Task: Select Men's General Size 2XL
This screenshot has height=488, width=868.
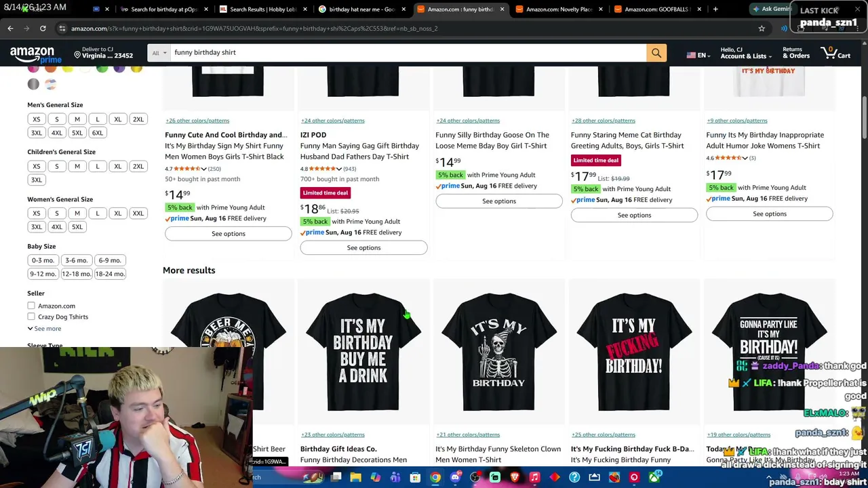Action: (138, 119)
